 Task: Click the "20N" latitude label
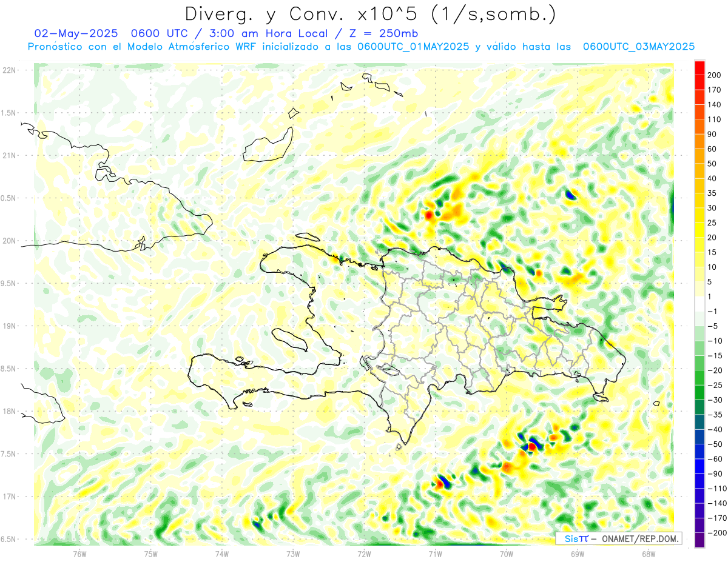click(9, 241)
